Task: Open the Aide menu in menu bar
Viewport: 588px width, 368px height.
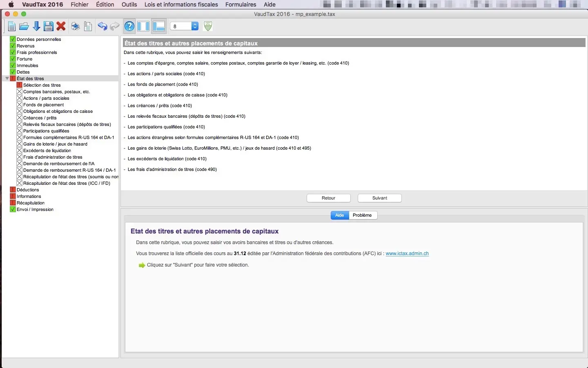Action: [269, 4]
